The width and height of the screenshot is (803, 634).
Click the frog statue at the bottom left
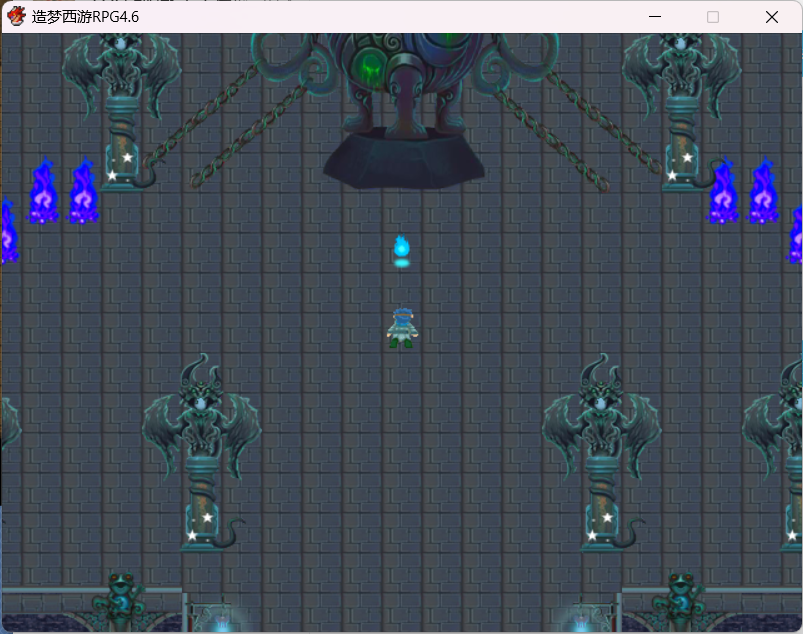pyautogui.click(x=119, y=602)
